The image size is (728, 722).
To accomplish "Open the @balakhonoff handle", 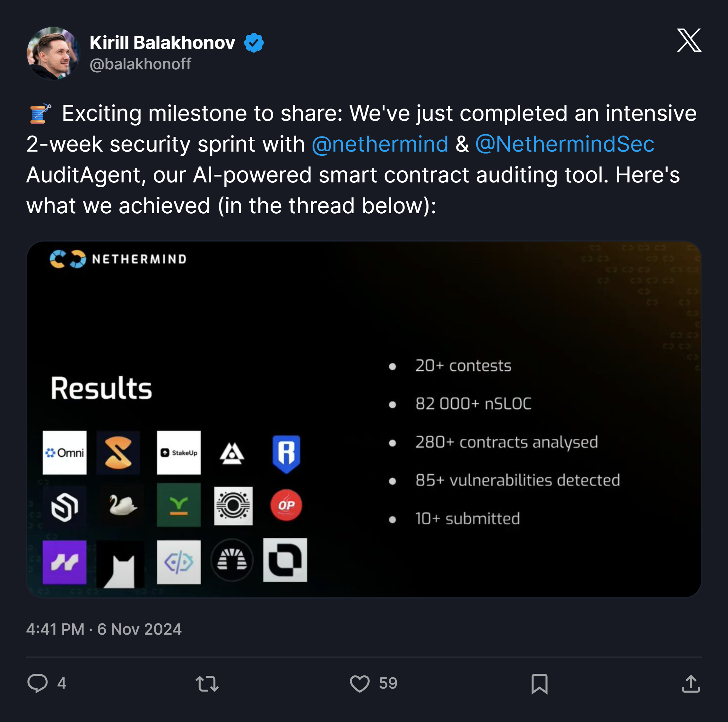I will [141, 64].
